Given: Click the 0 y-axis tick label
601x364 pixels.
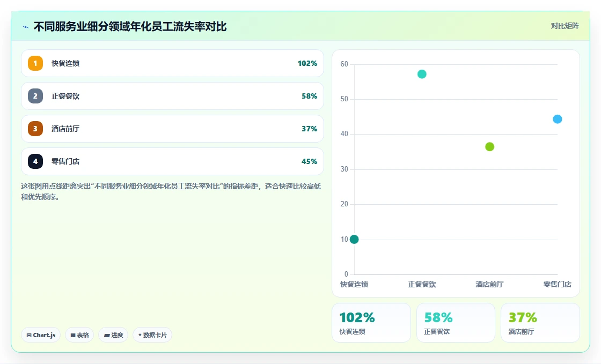Looking at the screenshot, I should click(x=346, y=274).
